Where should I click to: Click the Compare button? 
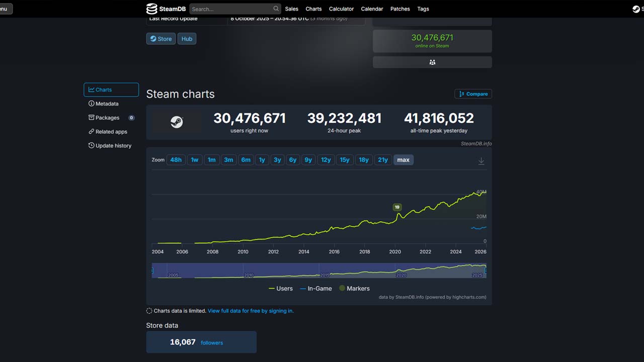pyautogui.click(x=473, y=94)
